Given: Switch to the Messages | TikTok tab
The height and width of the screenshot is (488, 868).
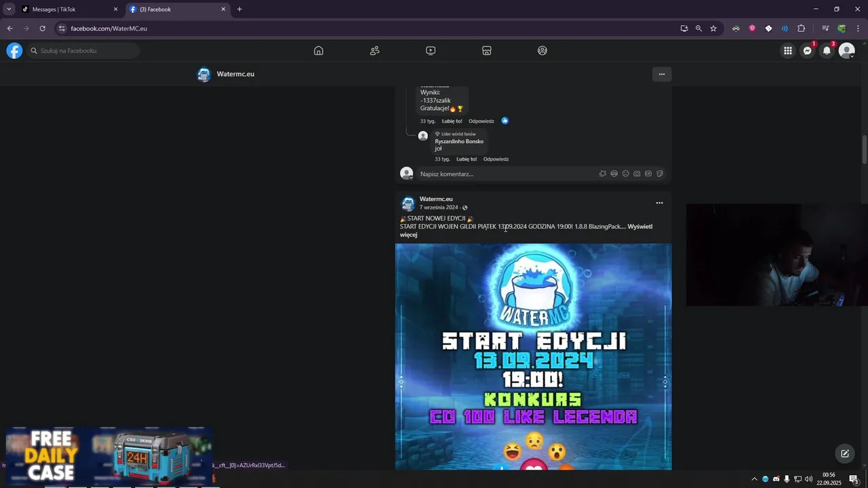Looking at the screenshot, I should click(68, 9).
